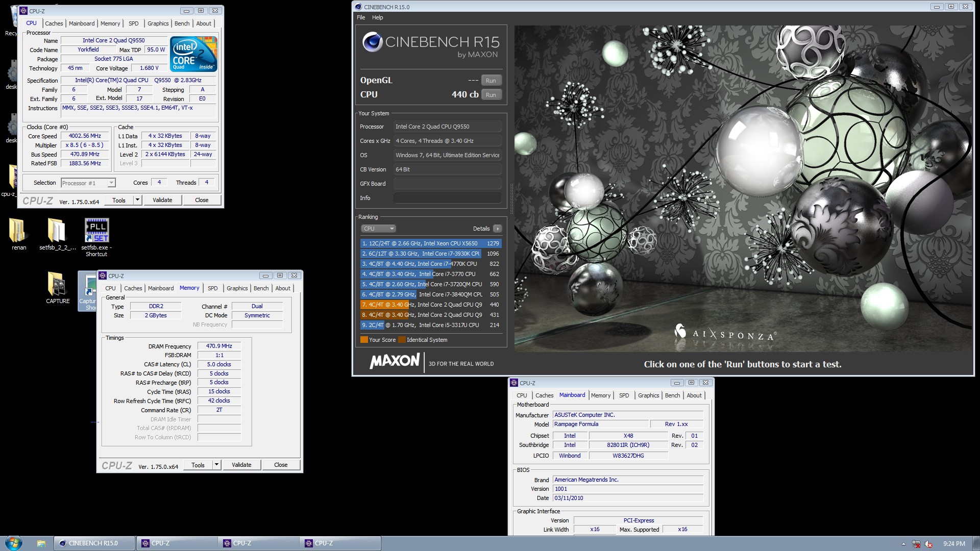Open the Processor #1 selection dropdown
The width and height of the screenshot is (980, 551).
click(x=88, y=183)
